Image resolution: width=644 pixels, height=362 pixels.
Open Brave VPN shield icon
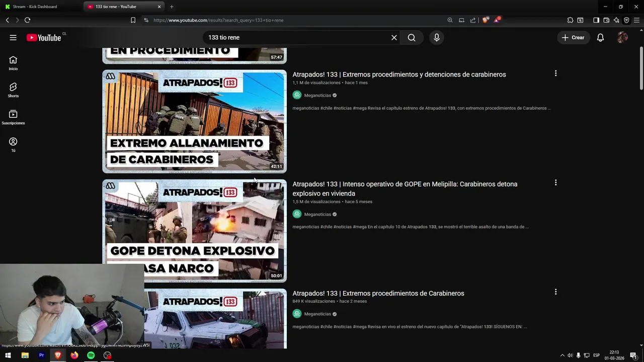click(x=626, y=20)
